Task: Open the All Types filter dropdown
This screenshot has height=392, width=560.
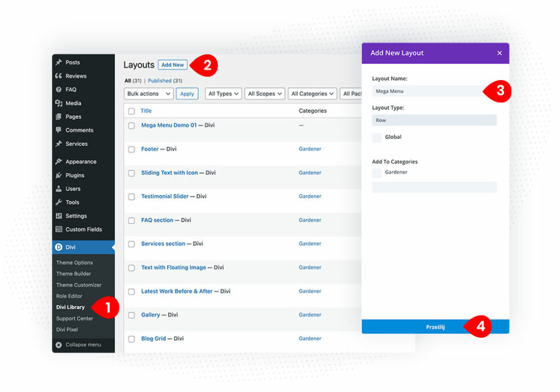Action: [x=223, y=93]
